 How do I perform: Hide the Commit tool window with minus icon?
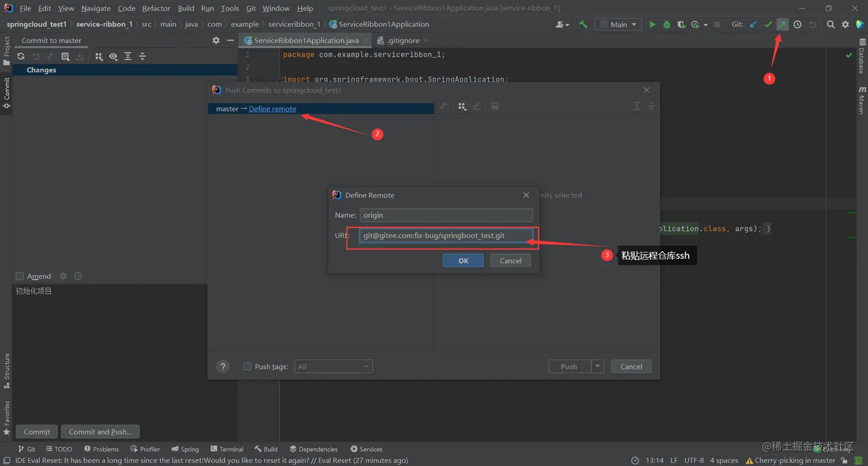pos(230,40)
